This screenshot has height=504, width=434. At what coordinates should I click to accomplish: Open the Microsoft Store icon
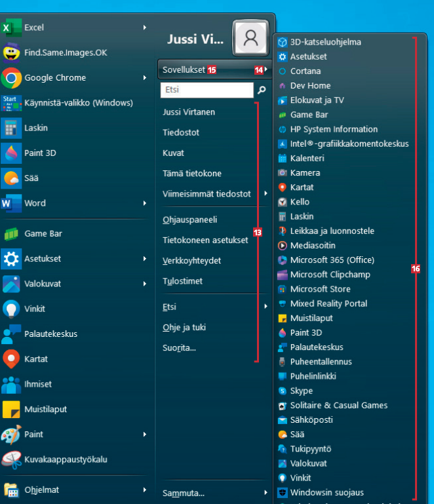coord(282,289)
